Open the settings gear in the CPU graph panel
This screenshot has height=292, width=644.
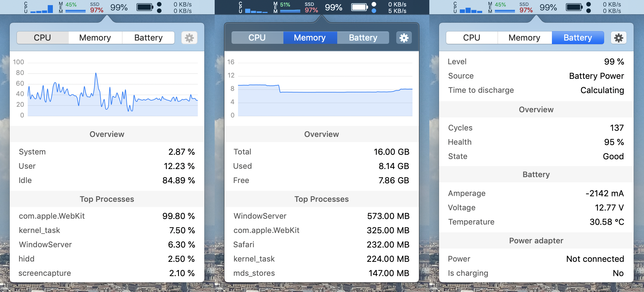(x=189, y=38)
